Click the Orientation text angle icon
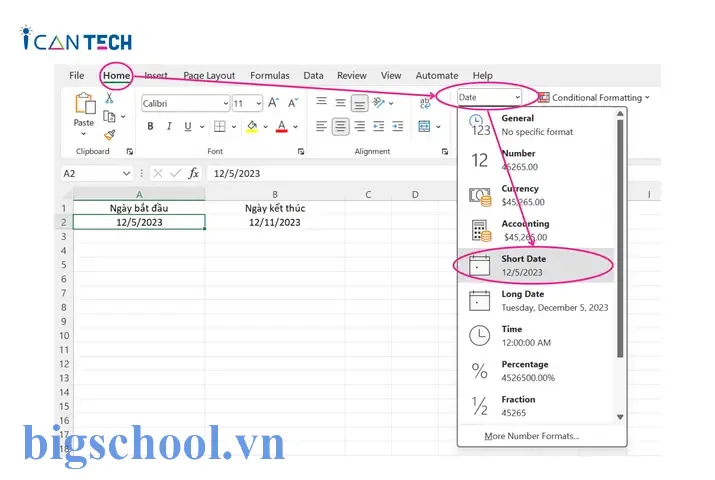The image size is (715, 480). pyautogui.click(x=378, y=103)
